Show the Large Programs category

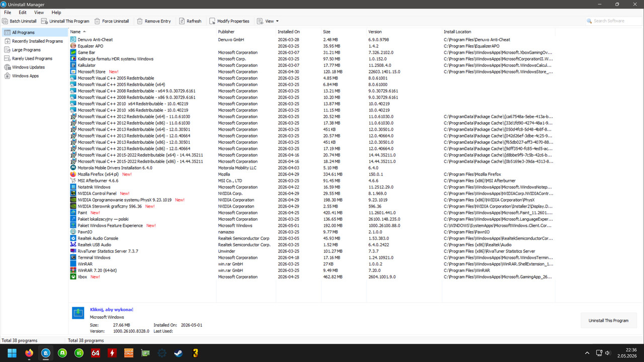point(35,50)
